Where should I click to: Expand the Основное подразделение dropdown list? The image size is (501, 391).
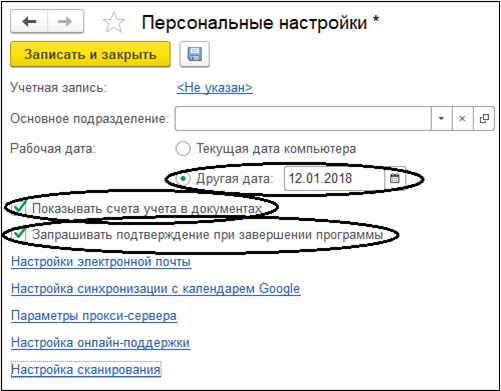pos(441,118)
